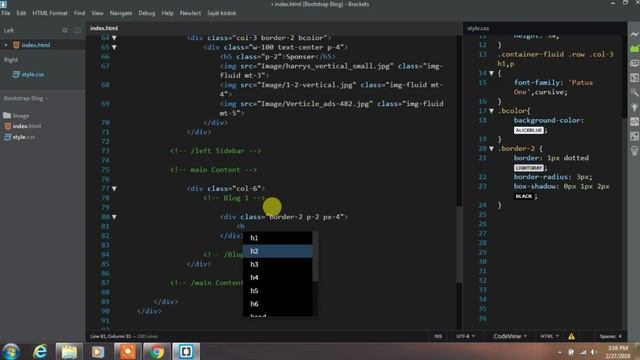
Task: Open the Newlect menu
Action: [190, 13]
